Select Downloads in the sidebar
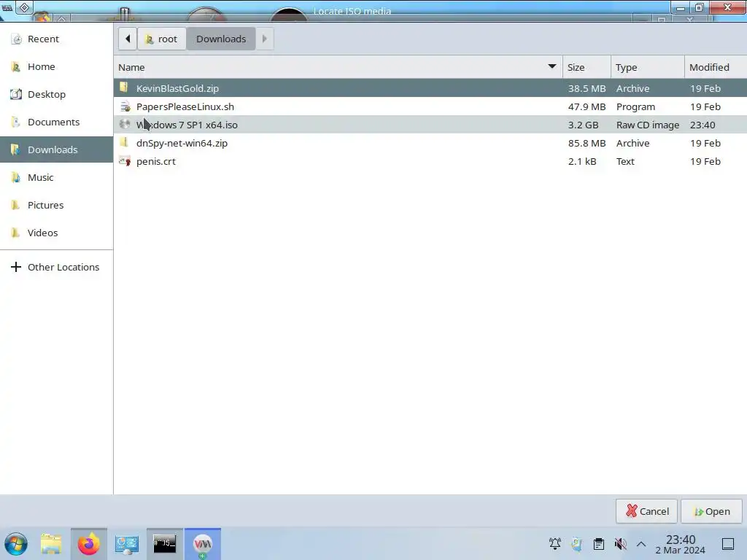This screenshot has height=560, width=747. 56,149
